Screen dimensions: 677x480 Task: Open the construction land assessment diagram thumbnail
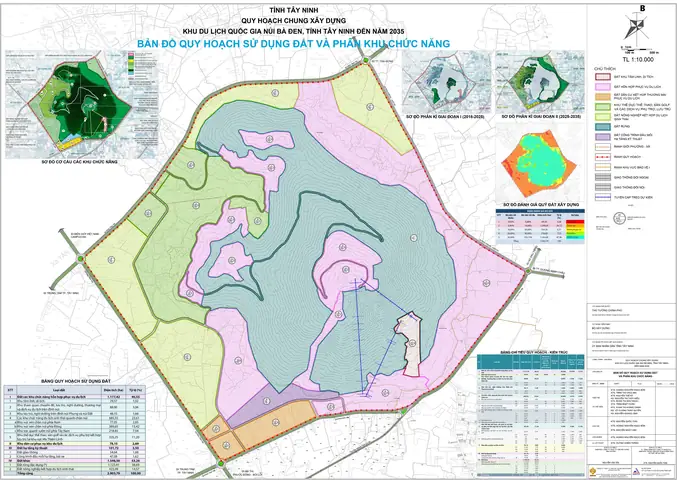coord(541,162)
